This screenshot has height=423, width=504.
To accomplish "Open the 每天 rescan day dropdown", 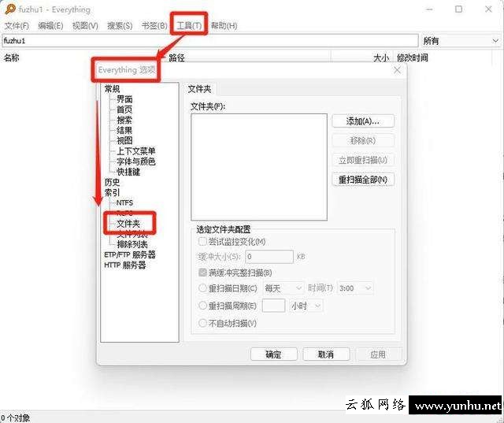I will (x=283, y=288).
